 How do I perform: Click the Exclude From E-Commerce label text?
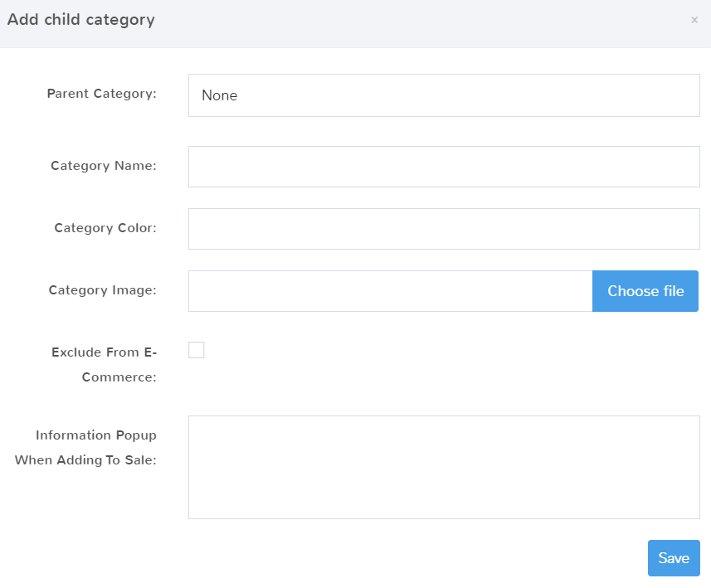click(x=104, y=364)
